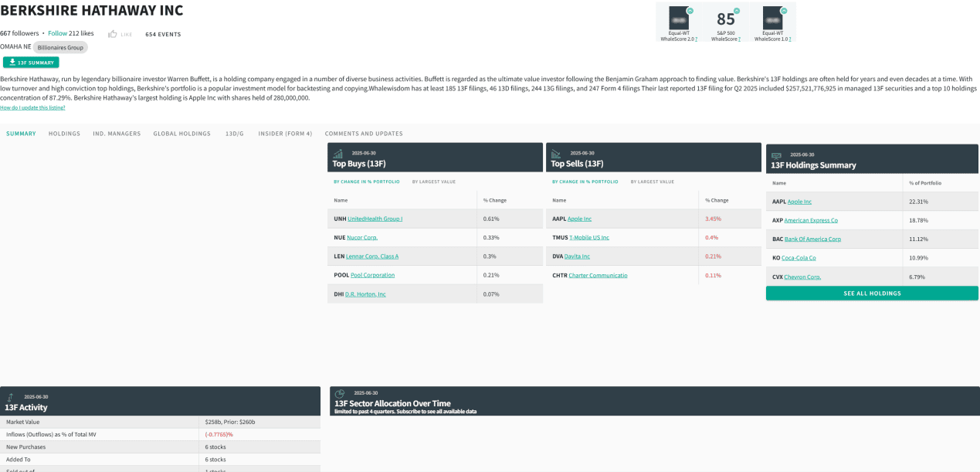Open Coca-Cola Co link
The height and width of the screenshot is (472, 980).
799,258
